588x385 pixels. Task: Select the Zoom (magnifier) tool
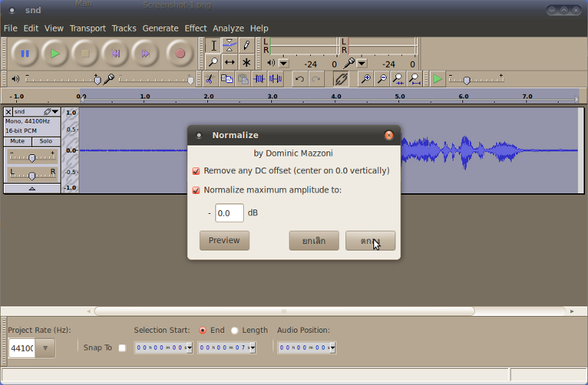(x=213, y=62)
